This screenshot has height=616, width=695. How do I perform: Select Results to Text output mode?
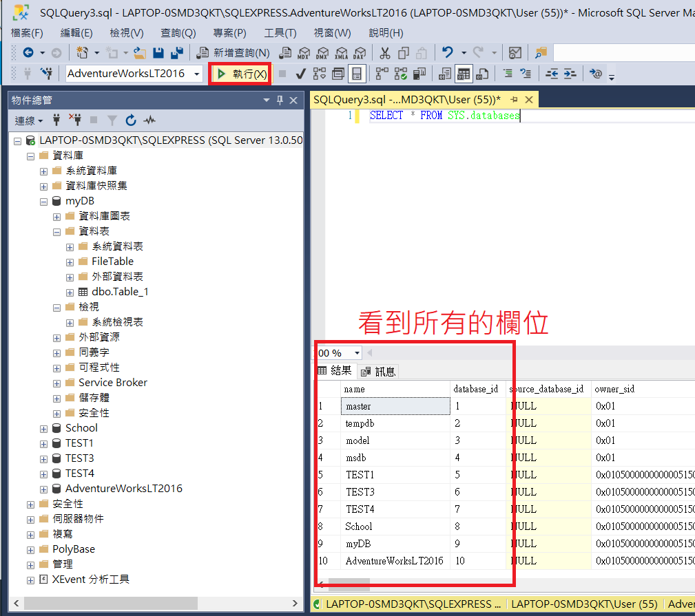coord(444,74)
